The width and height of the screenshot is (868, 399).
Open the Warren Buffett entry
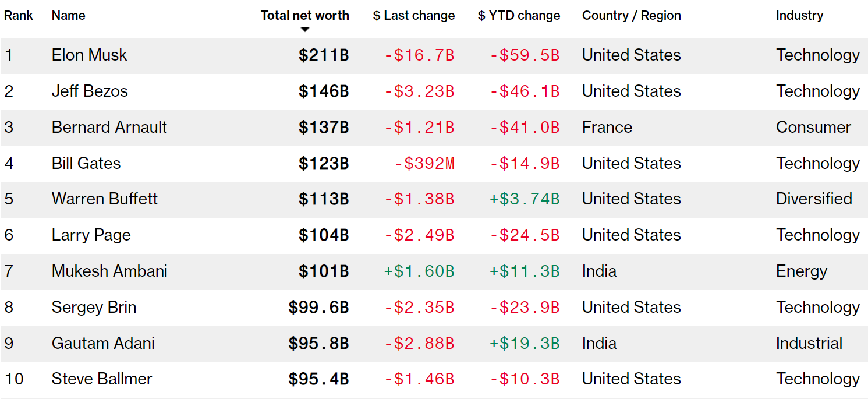[x=104, y=199]
